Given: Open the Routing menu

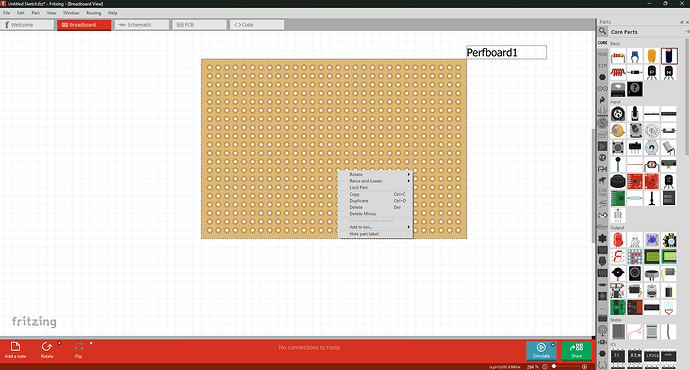Looking at the screenshot, I should pyautogui.click(x=93, y=13).
